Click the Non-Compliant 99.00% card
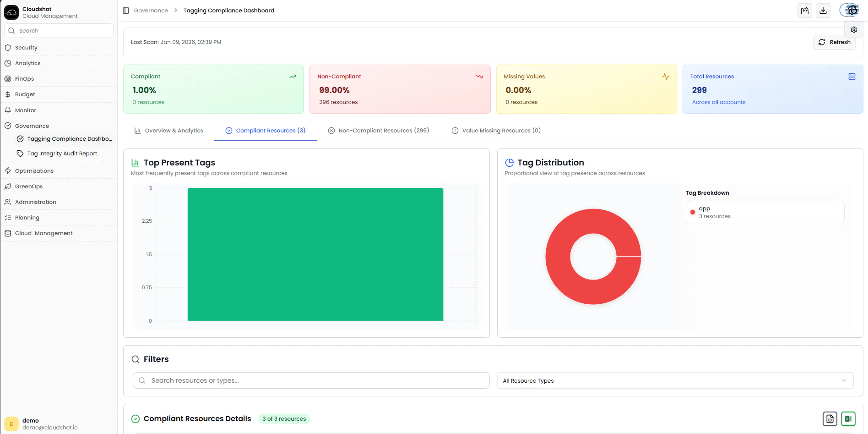This screenshot has width=868, height=434. [x=400, y=89]
